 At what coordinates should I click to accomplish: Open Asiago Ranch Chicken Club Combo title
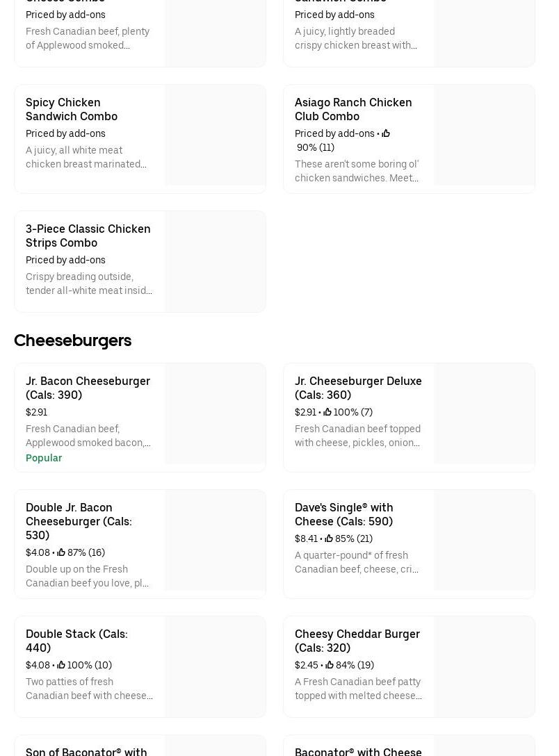pos(353,109)
